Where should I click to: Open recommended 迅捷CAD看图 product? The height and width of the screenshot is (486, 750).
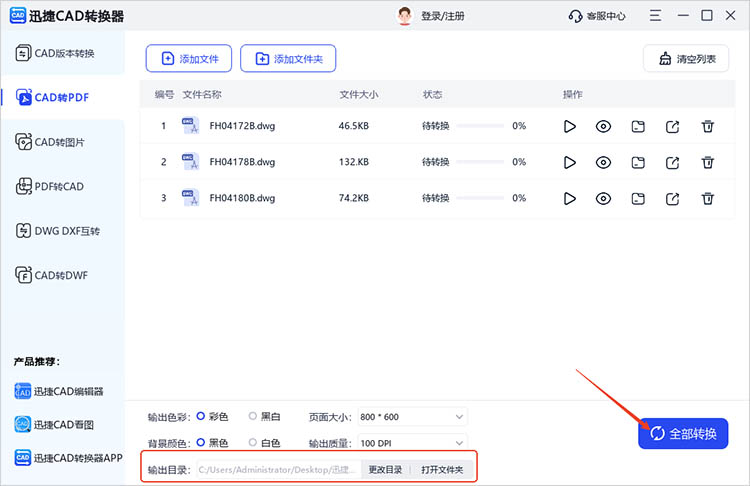tap(54, 424)
